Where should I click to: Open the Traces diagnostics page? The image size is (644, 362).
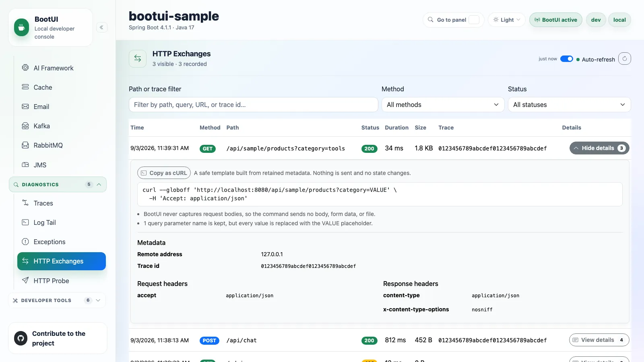[x=61, y=203]
